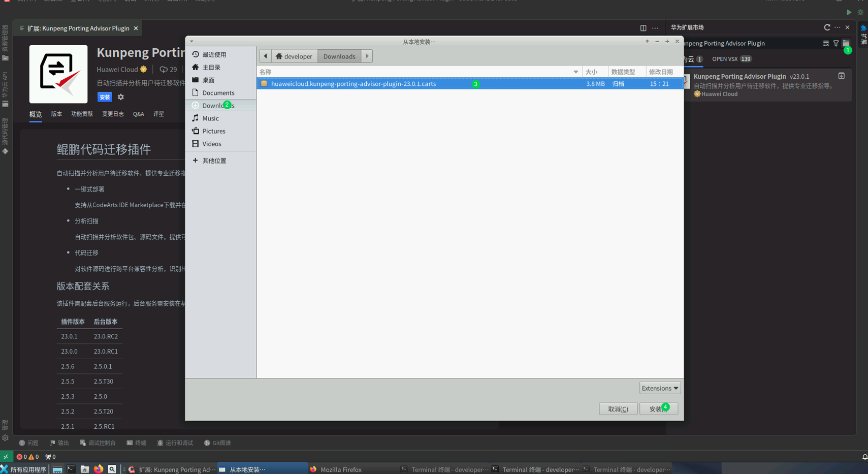Switch to the 版本 tab on the plugin page

(x=56, y=114)
